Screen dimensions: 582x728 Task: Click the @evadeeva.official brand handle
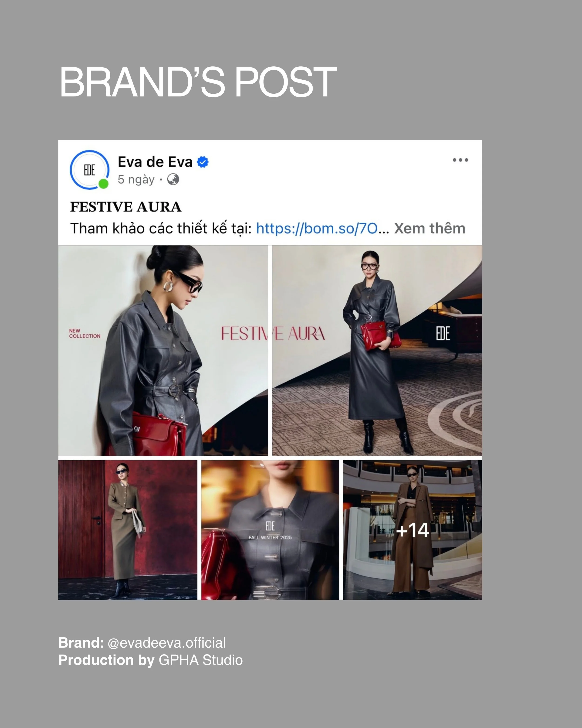click(167, 643)
